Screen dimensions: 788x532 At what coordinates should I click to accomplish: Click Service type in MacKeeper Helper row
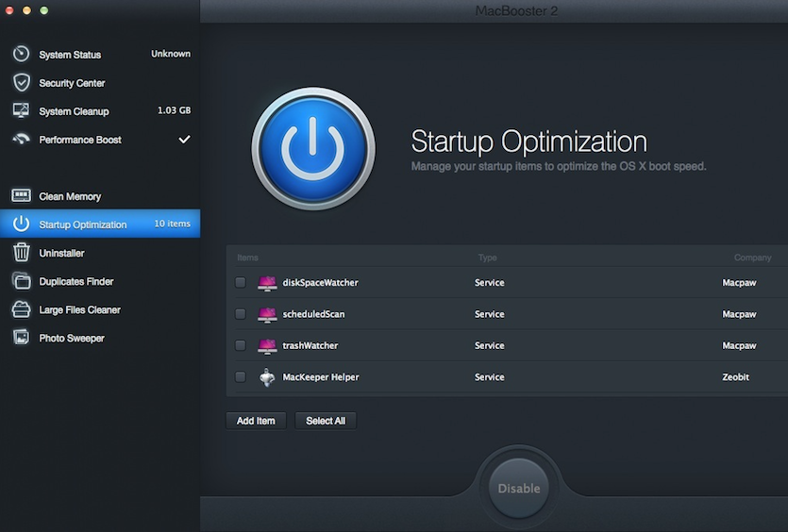coord(490,376)
